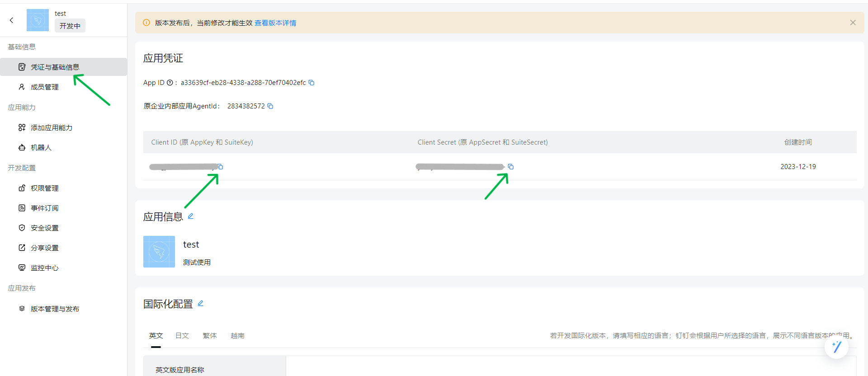This screenshot has height=376, width=868.
Task: Open the floating assistant button
Action: point(836,347)
